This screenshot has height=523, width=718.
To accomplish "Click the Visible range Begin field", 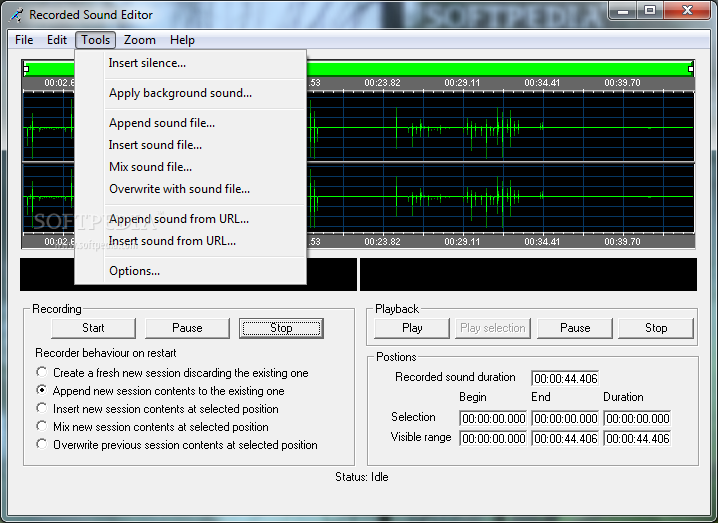I will (494, 439).
